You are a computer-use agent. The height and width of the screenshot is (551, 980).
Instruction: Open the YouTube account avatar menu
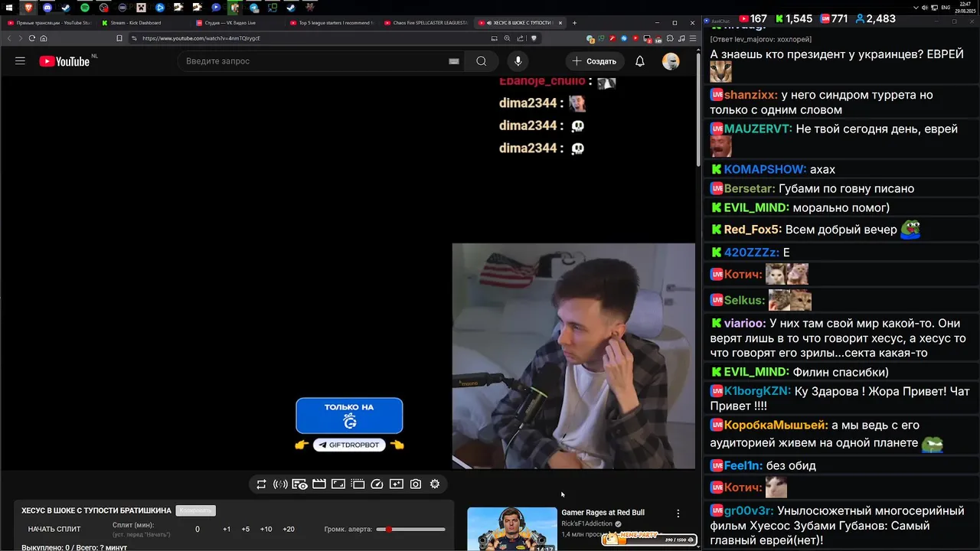(671, 61)
